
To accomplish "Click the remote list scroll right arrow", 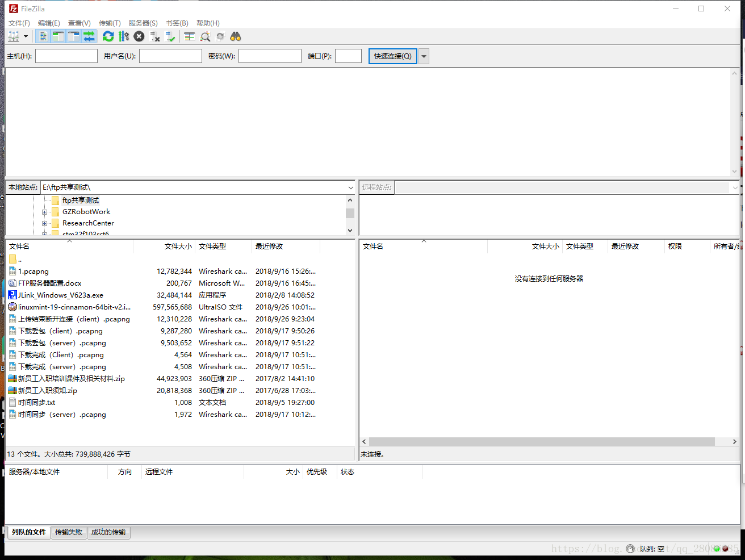I will pos(734,441).
